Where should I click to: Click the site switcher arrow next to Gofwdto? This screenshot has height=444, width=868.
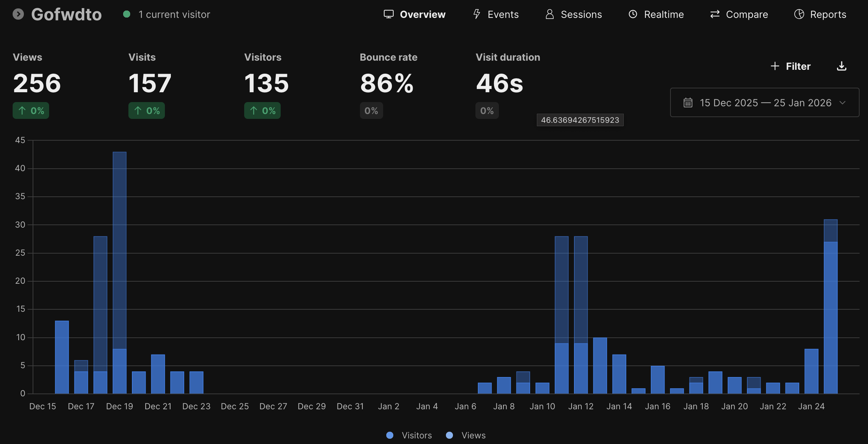click(x=19, y=14)
